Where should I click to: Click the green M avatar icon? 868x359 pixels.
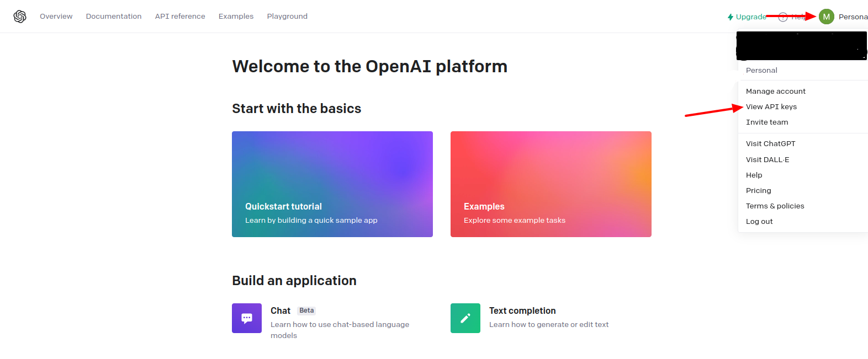[x=826, y=17]
